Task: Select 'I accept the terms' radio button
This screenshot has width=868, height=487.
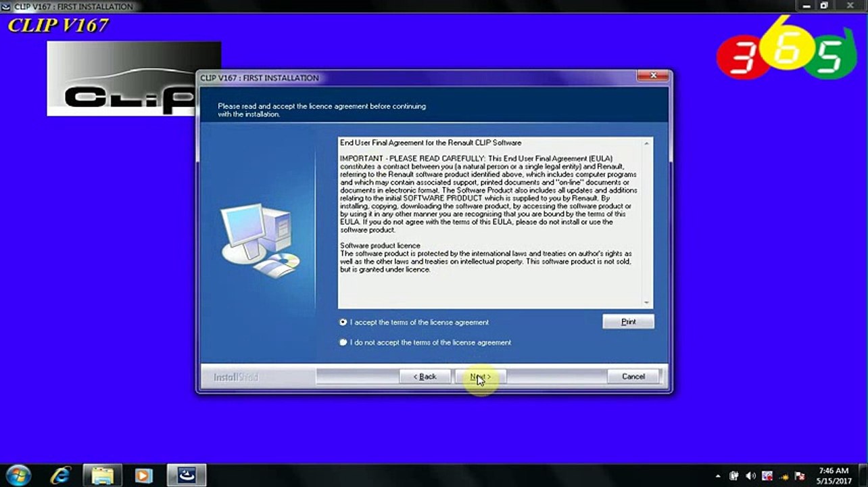Action: point(343,323)
